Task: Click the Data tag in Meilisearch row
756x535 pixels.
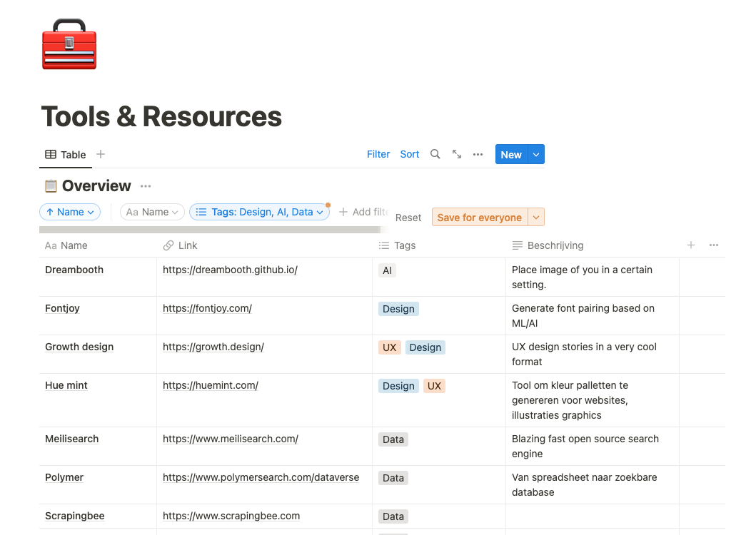Action: (393, 439)
